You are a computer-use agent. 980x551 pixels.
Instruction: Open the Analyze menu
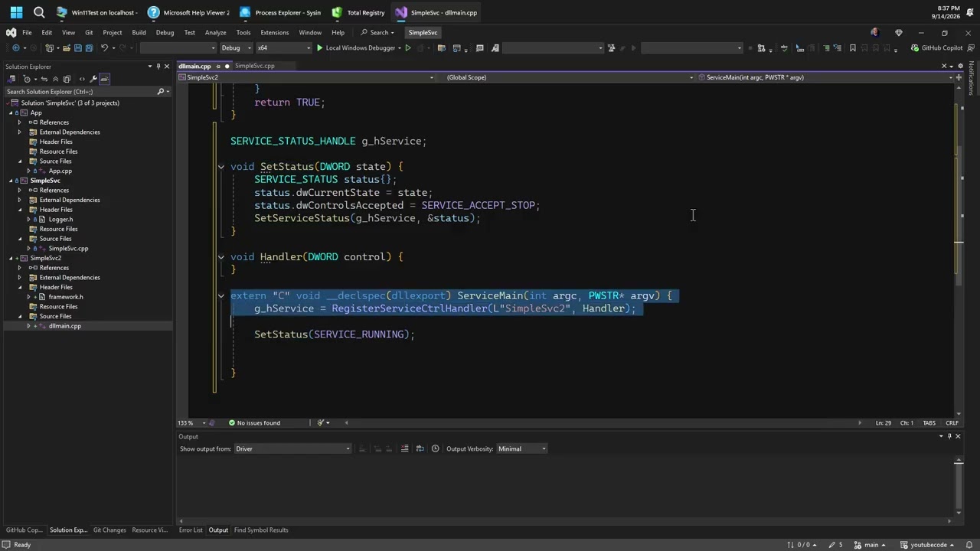tap(215, 33)
